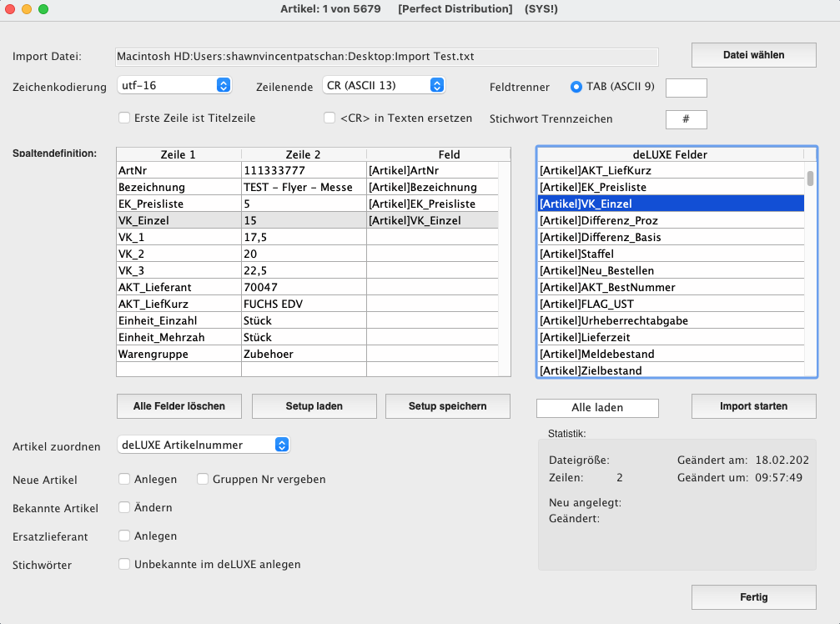Select the VK_1 row in column table

[x=179, y=237]
